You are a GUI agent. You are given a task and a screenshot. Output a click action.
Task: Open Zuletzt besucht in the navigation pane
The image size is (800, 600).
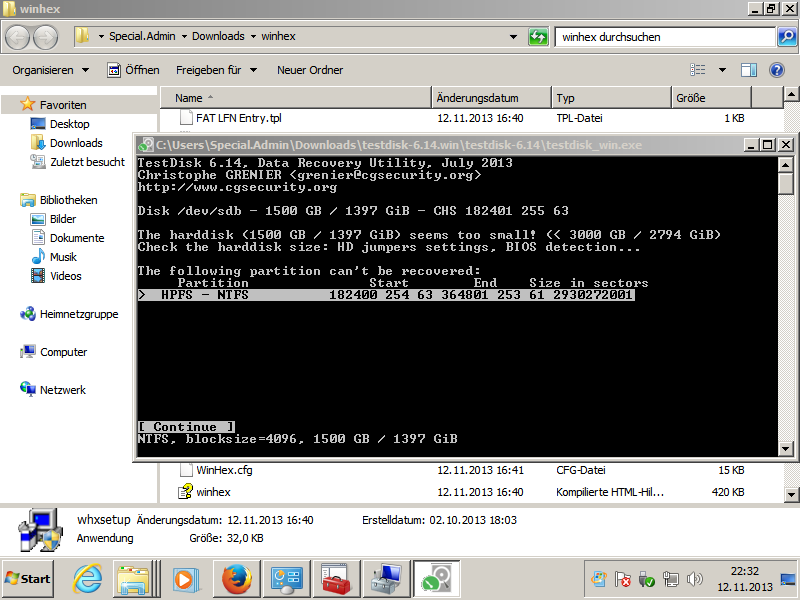point(87,162)
